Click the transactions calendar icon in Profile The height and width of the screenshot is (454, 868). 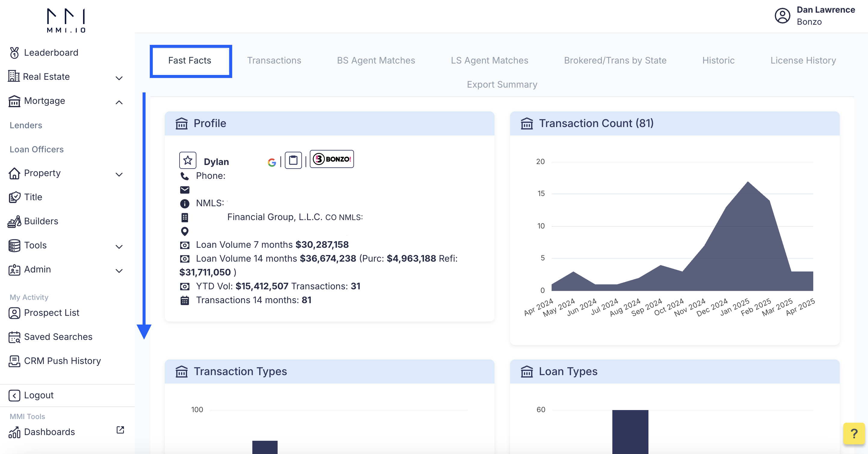pos(185,300)
